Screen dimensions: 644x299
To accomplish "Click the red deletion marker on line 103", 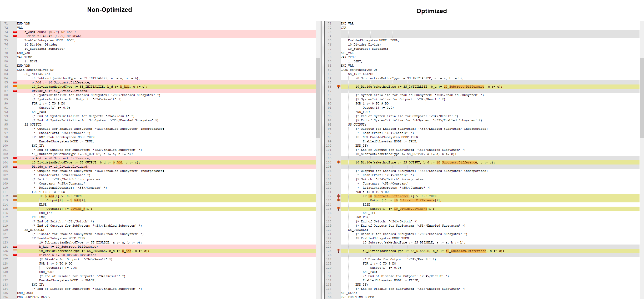I will click(x=15, y=158).
